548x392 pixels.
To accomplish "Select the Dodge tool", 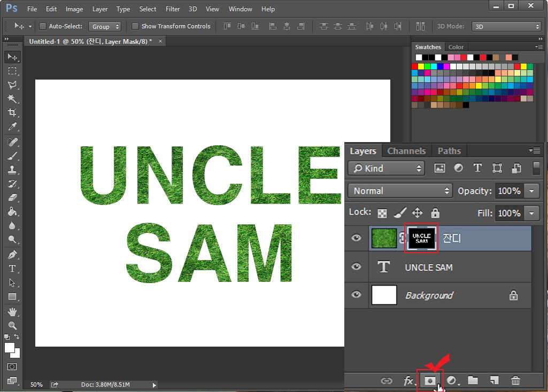I will [12, 239].
